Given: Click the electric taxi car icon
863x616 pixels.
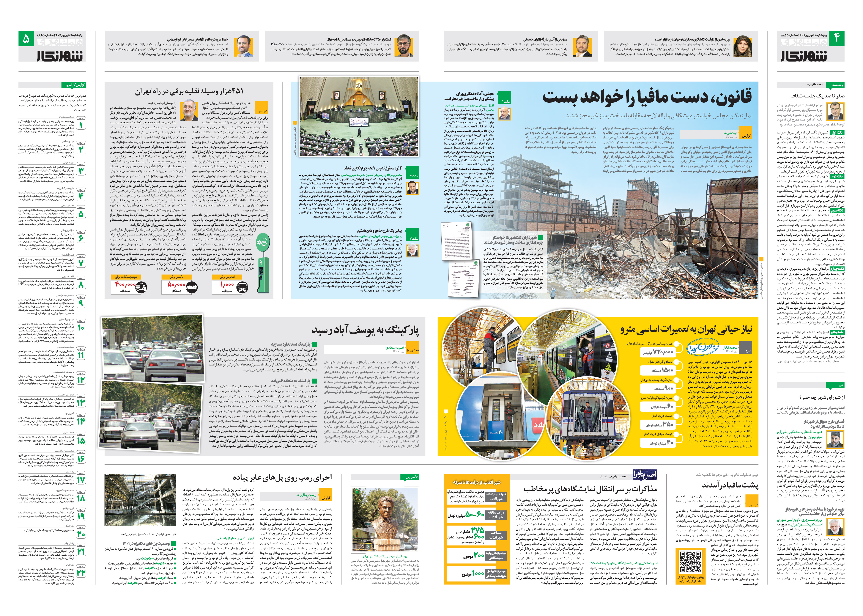Looking at the screenshot, I should (192, 288).
